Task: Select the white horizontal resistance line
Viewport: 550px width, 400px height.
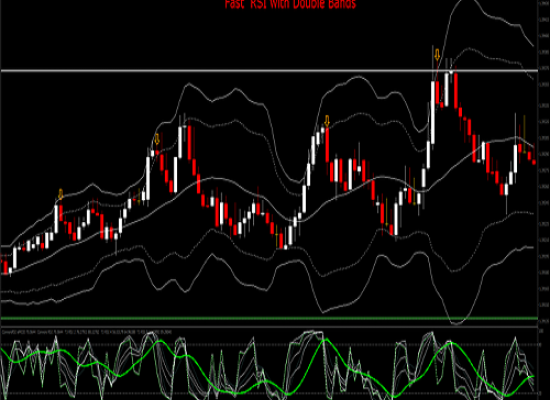Action: point(269,71)
